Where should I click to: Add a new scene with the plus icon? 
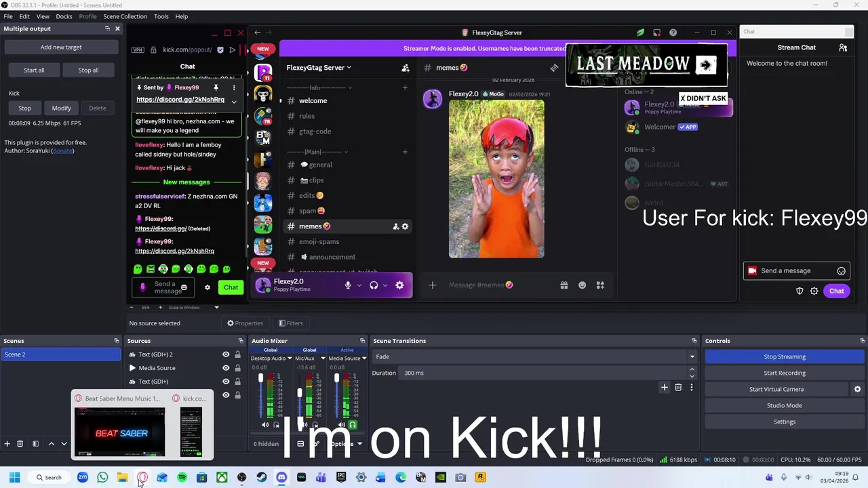pos(7,444)
